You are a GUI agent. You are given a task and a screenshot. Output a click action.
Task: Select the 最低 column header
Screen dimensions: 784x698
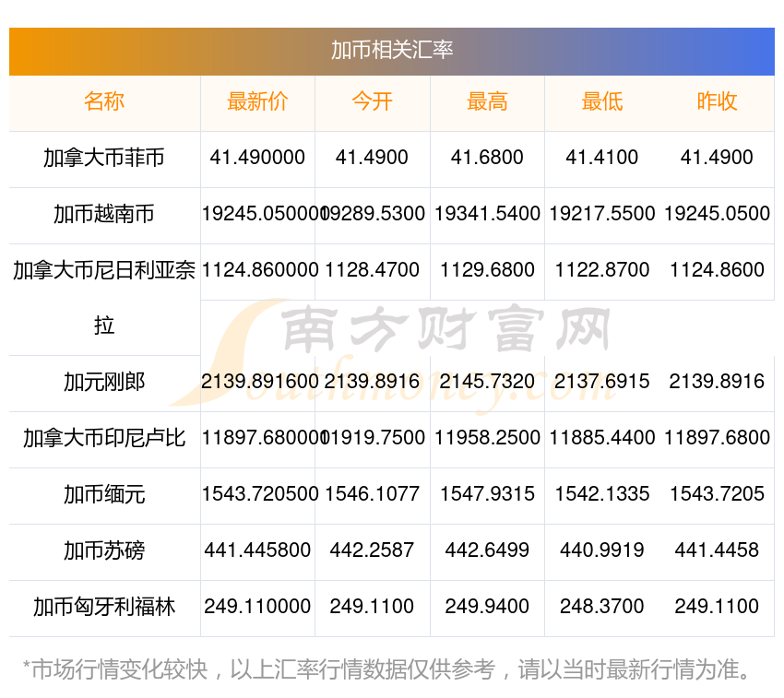pos(602,101)
